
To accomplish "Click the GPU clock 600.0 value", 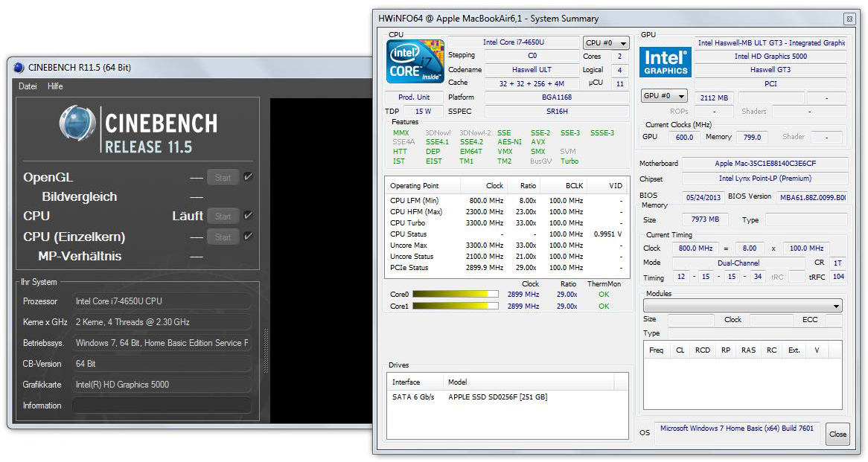I will (684, 137).
